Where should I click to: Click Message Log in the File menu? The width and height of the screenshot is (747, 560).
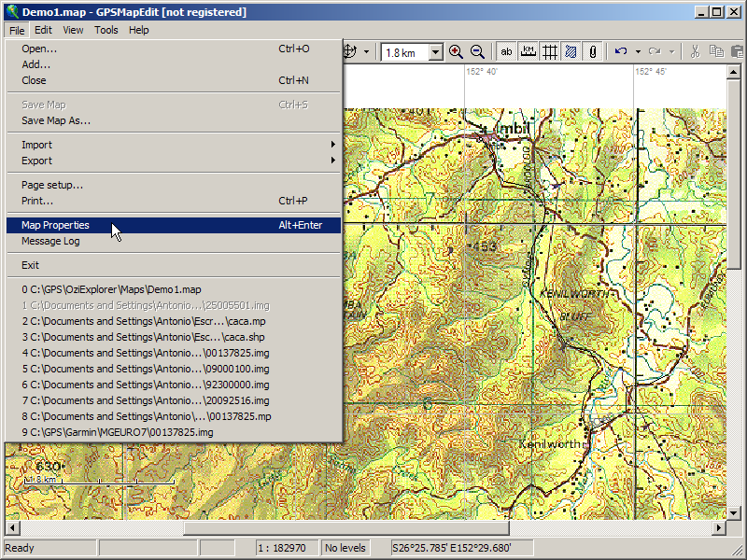click(x=50, y=241)
